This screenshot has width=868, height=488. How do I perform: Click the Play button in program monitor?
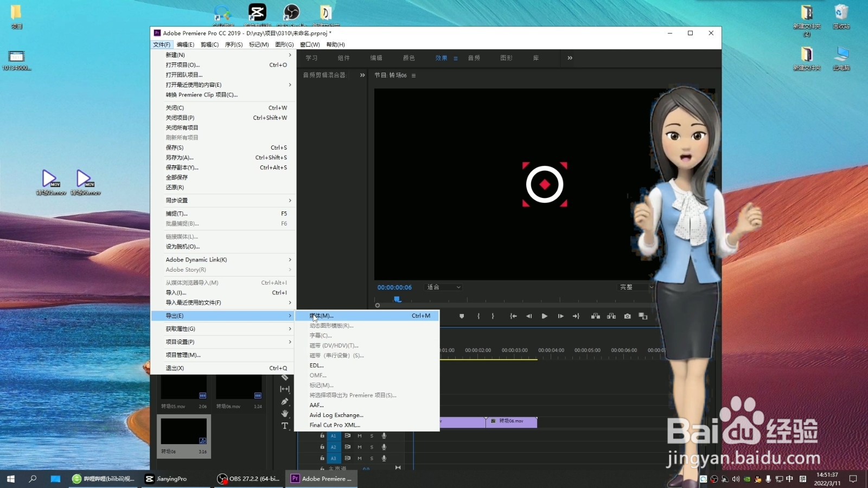(x=544, y=316)
